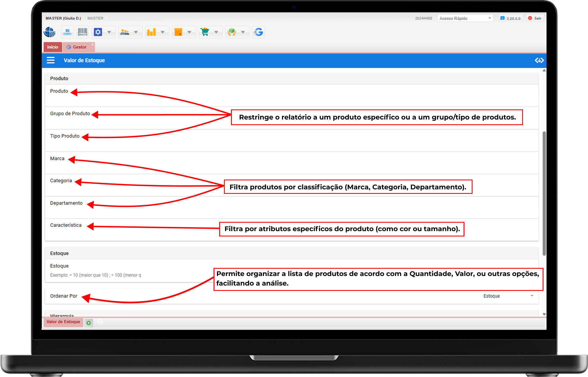Click the Gestor refresh G icon

tap(258, 32)
